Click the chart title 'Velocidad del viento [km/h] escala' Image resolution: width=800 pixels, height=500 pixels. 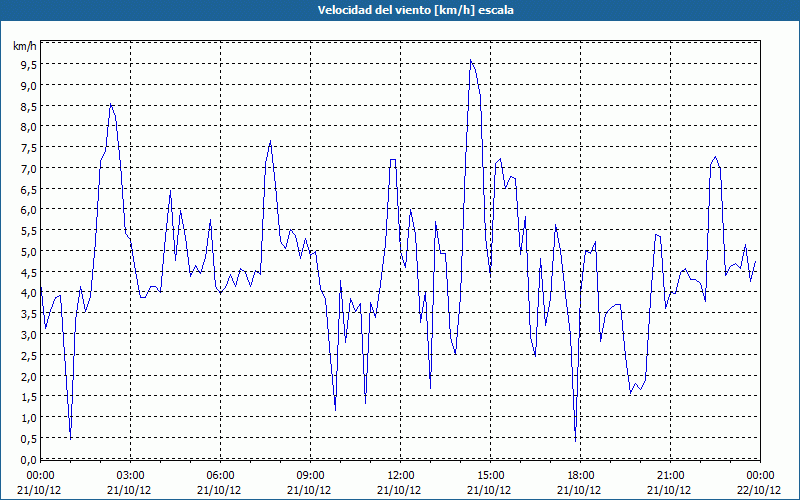pyautogui.click(x=415, y=10)
